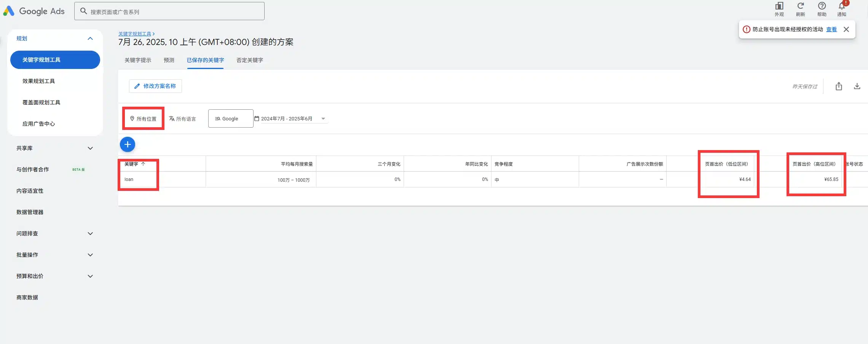Click the search box for pages or campaigns
Image resolution: width=868 pixels, height=344 pixels.
coord(169,11)
